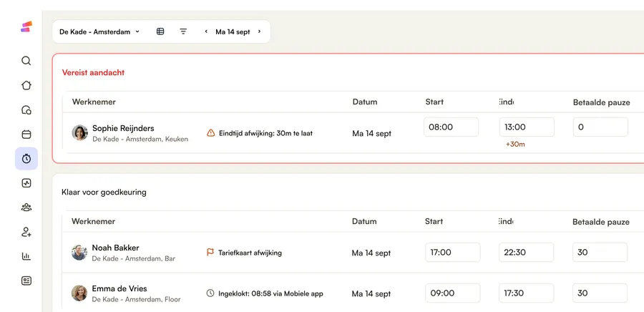This screenshot has height=312, width=644.
Task: Click the Ma 14 sept date selector
Action: pyautogui.click(x=233, y=31)
